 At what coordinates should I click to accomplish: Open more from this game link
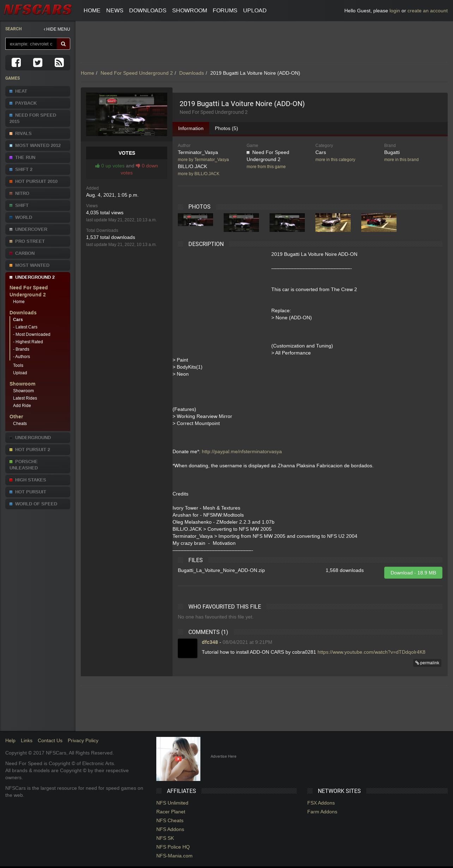point(266,167)
